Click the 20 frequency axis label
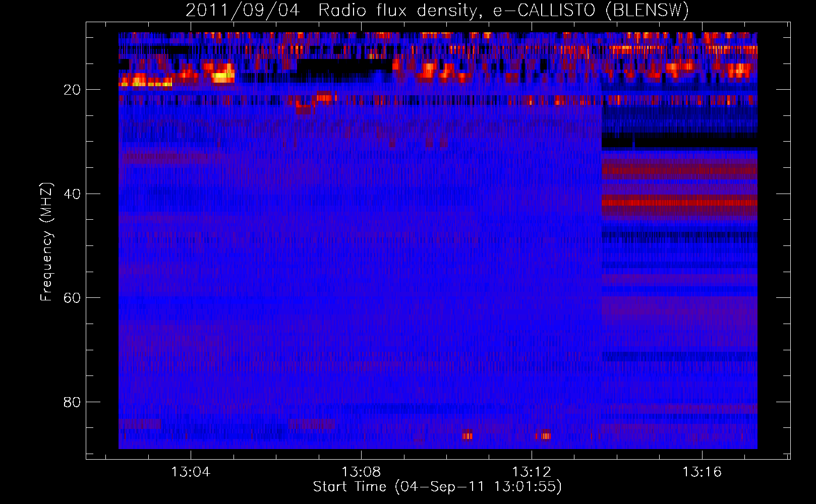The height and width of the screenshot is (504, 816). pyautogui.click(x=72, y=90)
